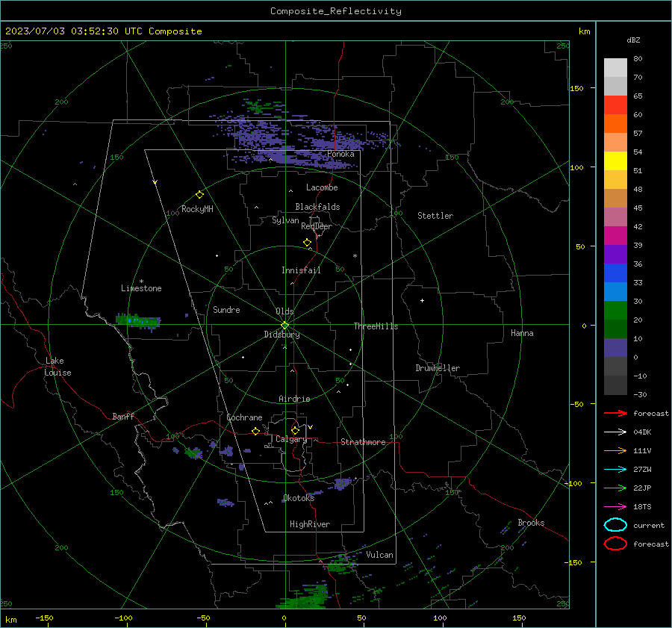672x628 pixels.
Task: Click the cyan current ellipse legend symbol
Action: tap(615, 525)
